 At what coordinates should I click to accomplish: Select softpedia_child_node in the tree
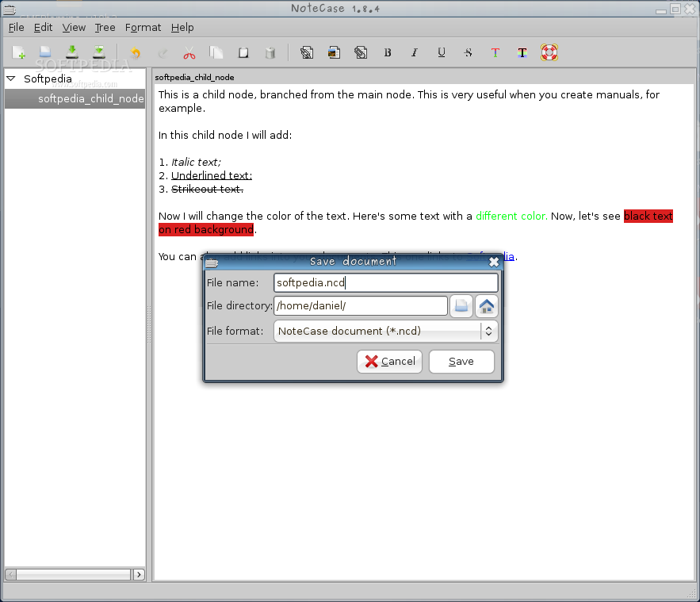pyautogui.click(x=75, y=98)
